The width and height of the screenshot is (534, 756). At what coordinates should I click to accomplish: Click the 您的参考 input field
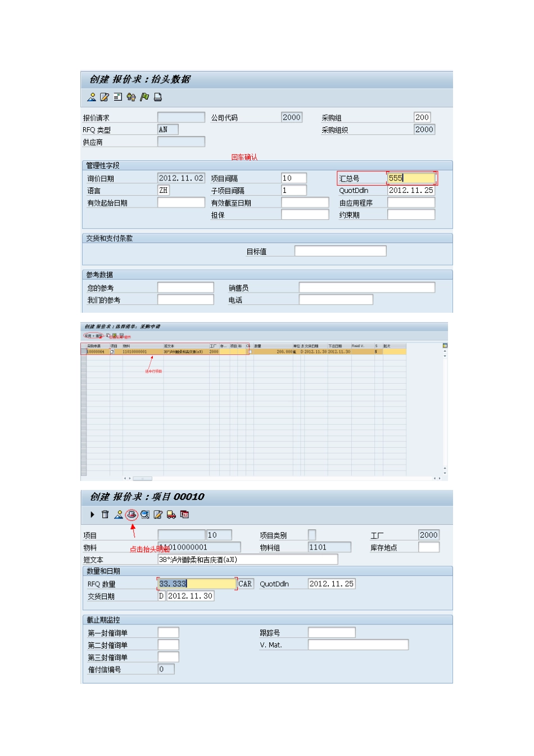185,287
